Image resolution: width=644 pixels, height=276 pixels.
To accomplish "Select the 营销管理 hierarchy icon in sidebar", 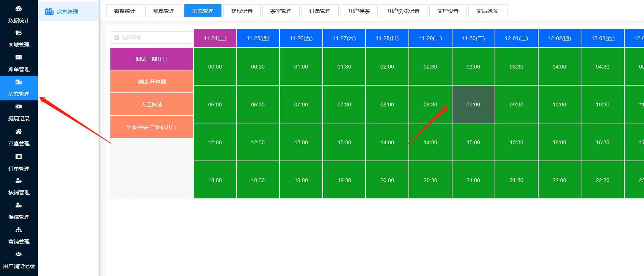I will [x=19, y=230].
